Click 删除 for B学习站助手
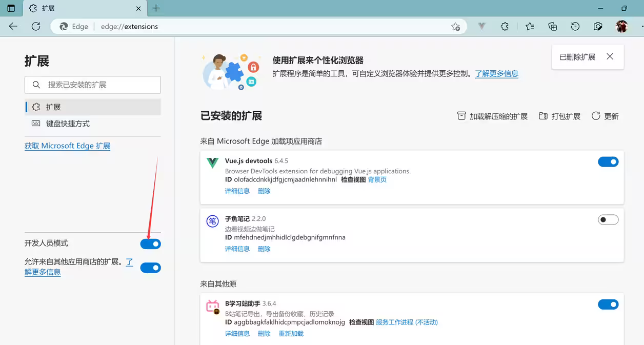Image resolution: width=644 pixels, height=345 pixels. coord(264,333)
